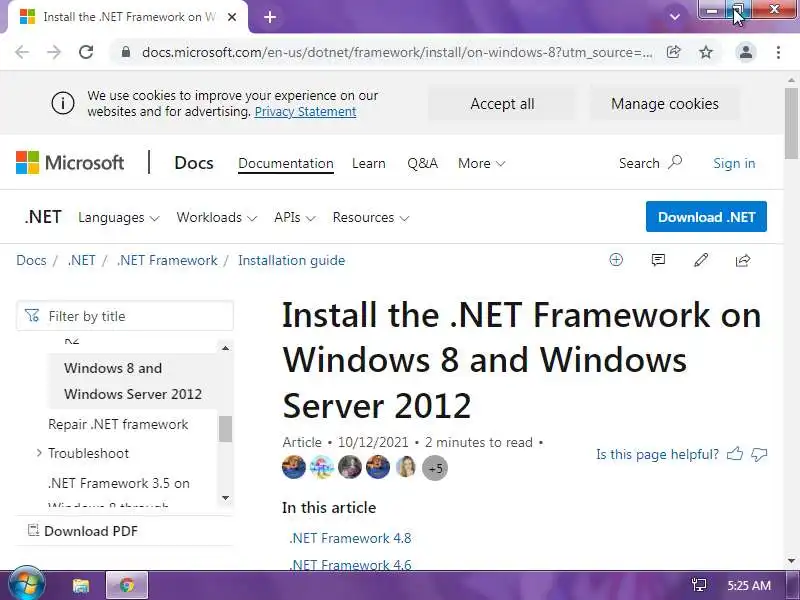
Task: Add page to collection plus icon
Action: coord(616,260)
